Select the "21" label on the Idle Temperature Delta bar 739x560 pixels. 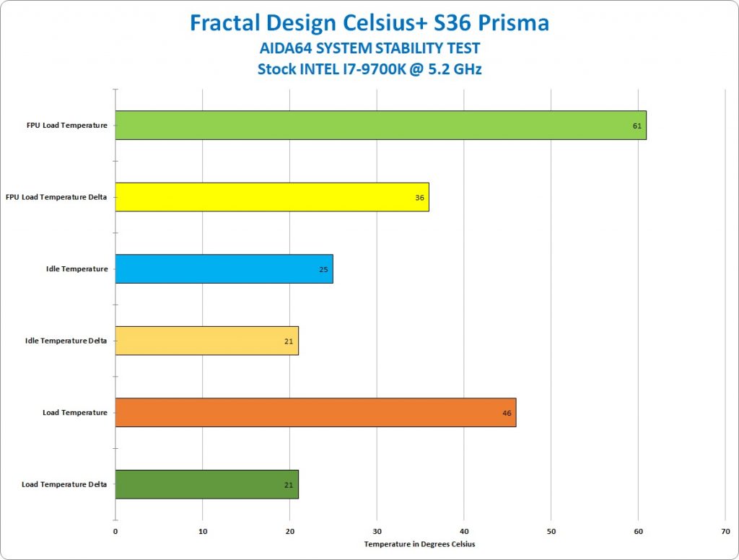pos(289,341)
